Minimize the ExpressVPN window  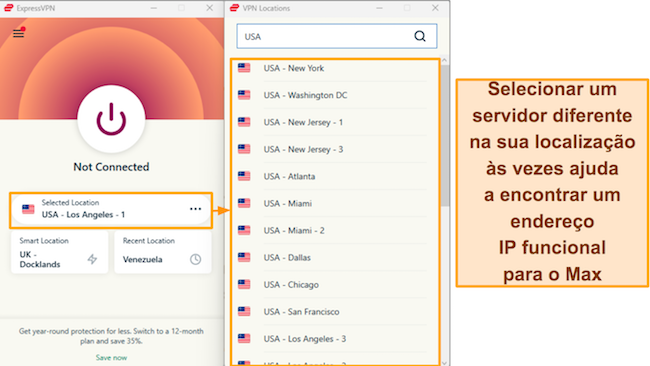click(154, 8)
